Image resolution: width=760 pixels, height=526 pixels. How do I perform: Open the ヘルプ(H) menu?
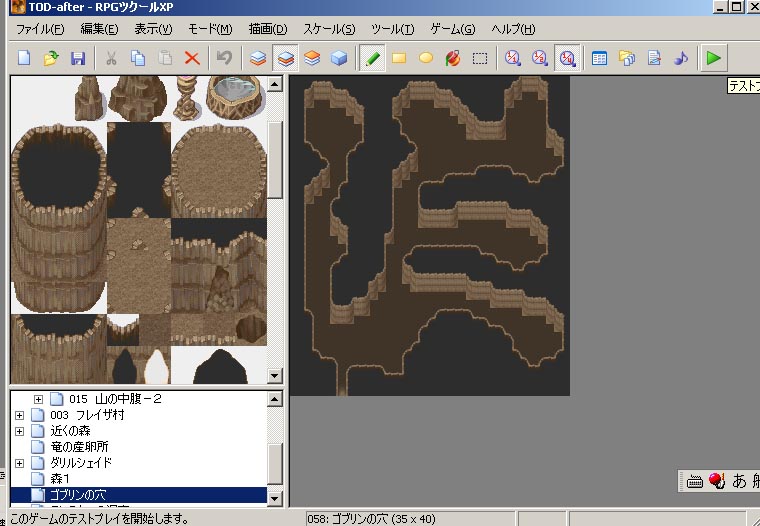(x=513, y=29)
